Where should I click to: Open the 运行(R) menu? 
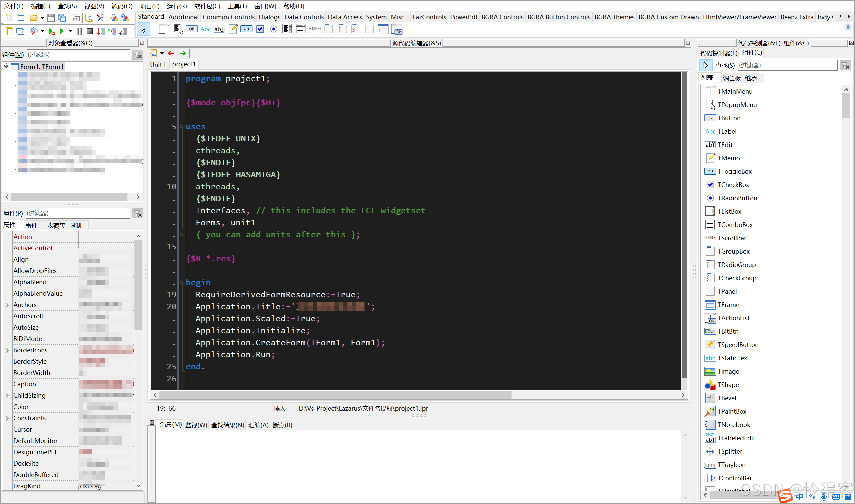177,6
